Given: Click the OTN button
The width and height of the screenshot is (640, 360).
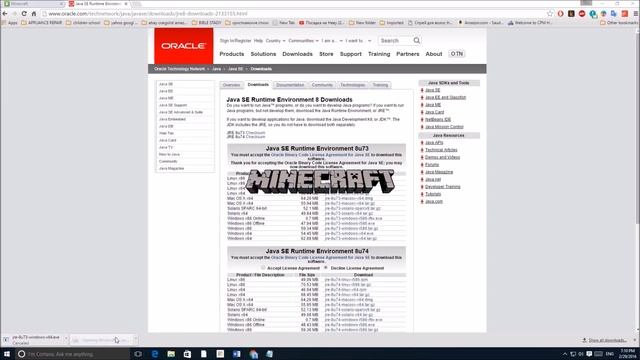Looking at the screenshot, I should pyautogui.click(x=457, y=54).
